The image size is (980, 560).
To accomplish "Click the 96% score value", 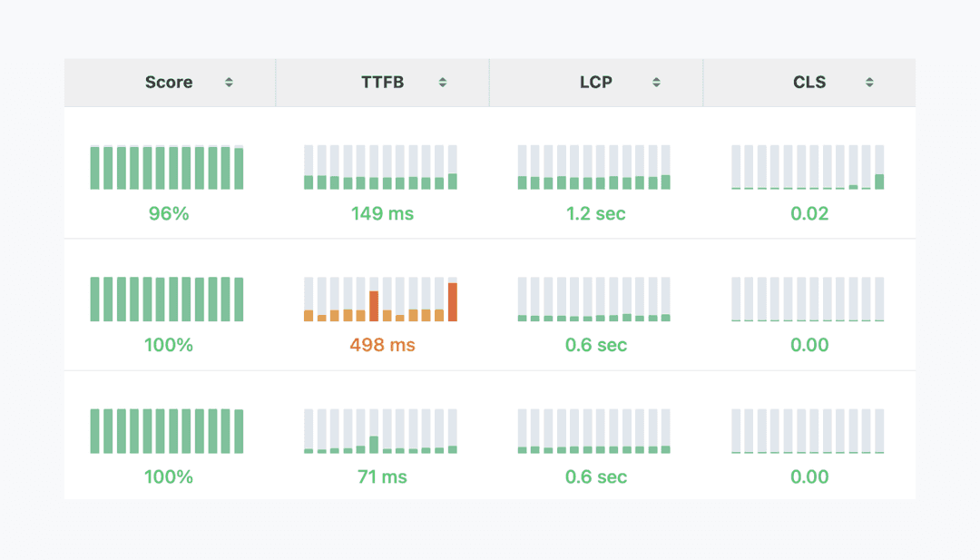I will click(x=167, y=213).
